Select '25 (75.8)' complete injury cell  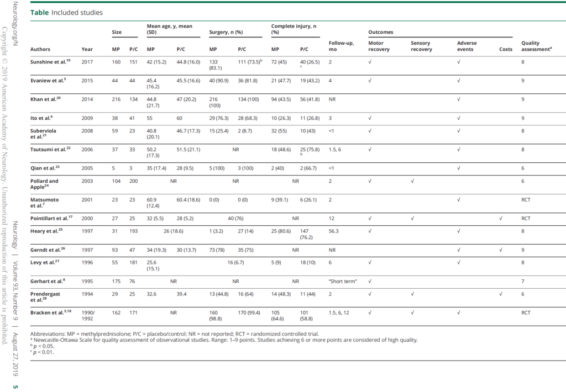click(310, 151)
